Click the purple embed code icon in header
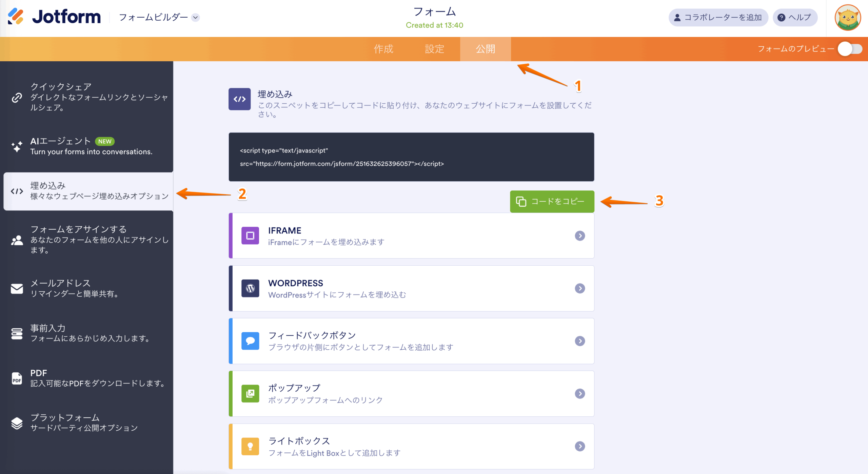The image size is (868, 474). coord(239,99)
